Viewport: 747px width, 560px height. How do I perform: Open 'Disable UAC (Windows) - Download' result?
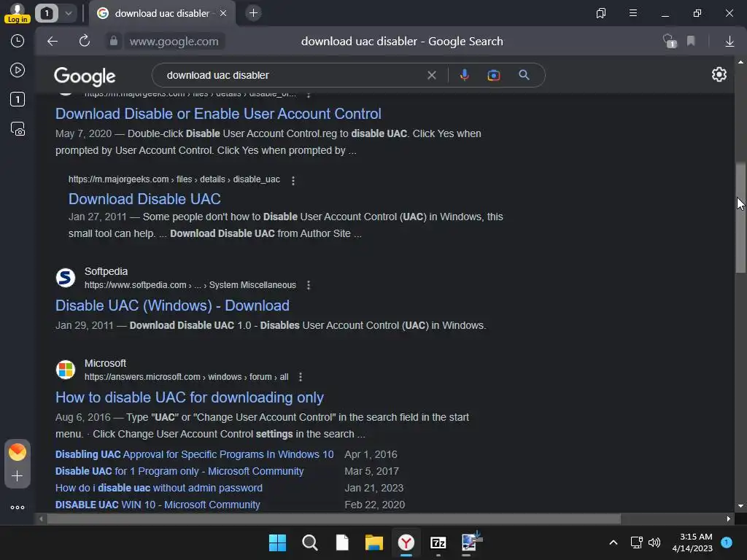coord(172,306)
